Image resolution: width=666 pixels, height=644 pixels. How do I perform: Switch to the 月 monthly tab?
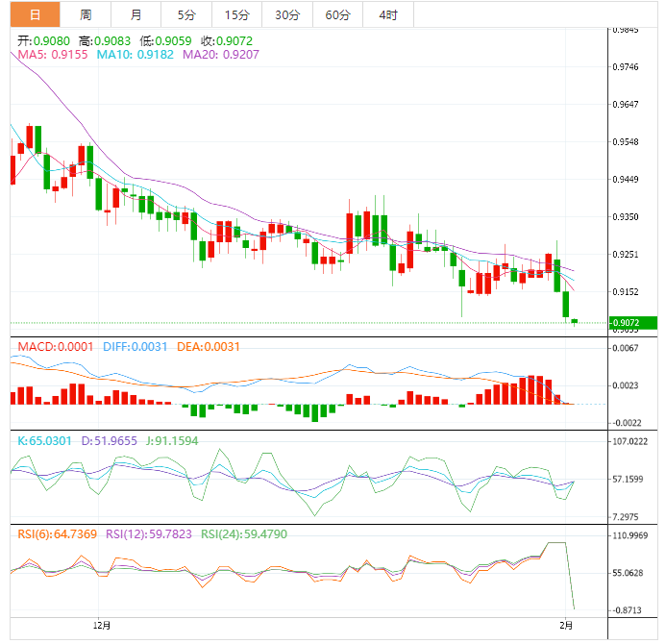(x=136, y=14)
